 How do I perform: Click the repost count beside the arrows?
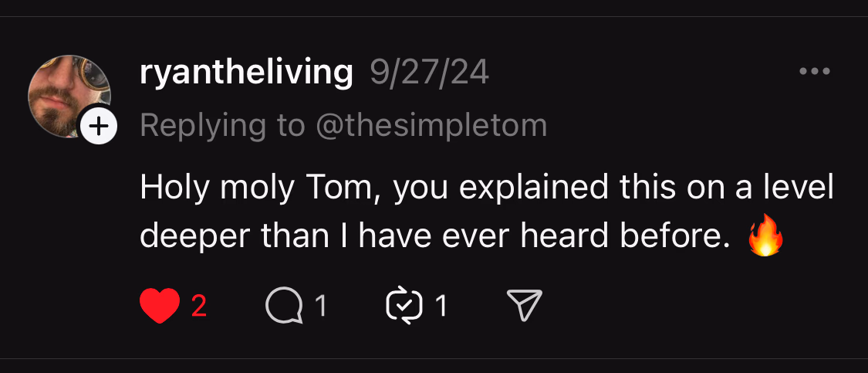point(441,307)
